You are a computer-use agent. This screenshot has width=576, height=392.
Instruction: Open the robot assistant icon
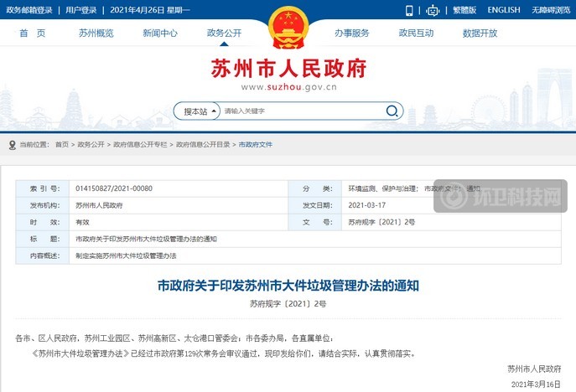coord(433,11)
